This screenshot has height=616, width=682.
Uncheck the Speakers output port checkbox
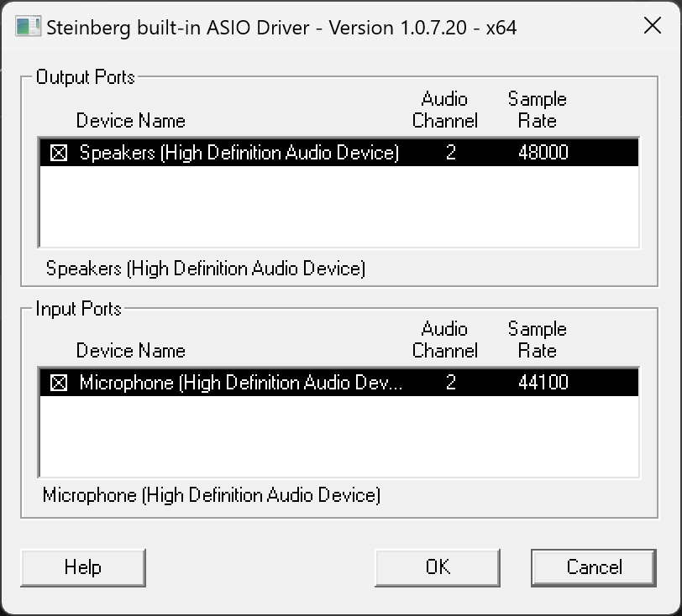coord(59,154)
